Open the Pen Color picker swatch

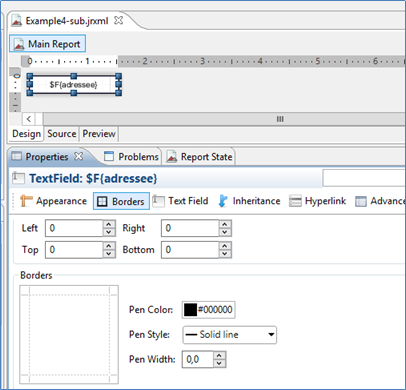click(191, 310)
